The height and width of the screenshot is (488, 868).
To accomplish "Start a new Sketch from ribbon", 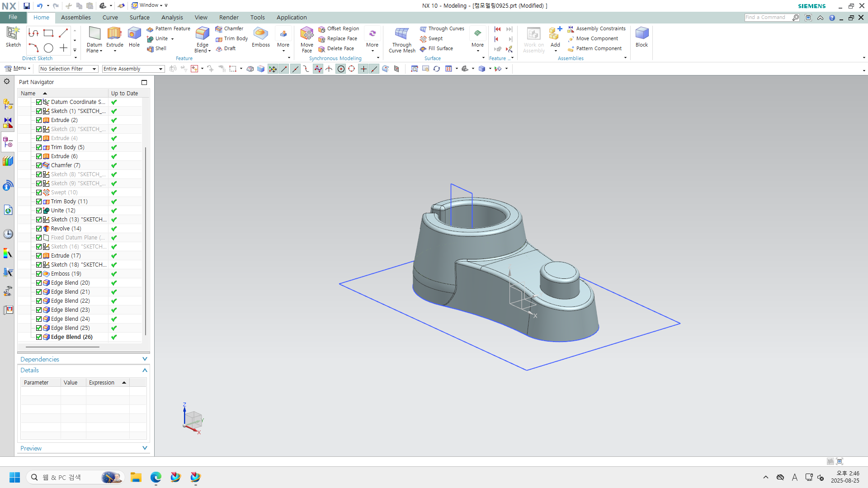I will coord(13,36).
